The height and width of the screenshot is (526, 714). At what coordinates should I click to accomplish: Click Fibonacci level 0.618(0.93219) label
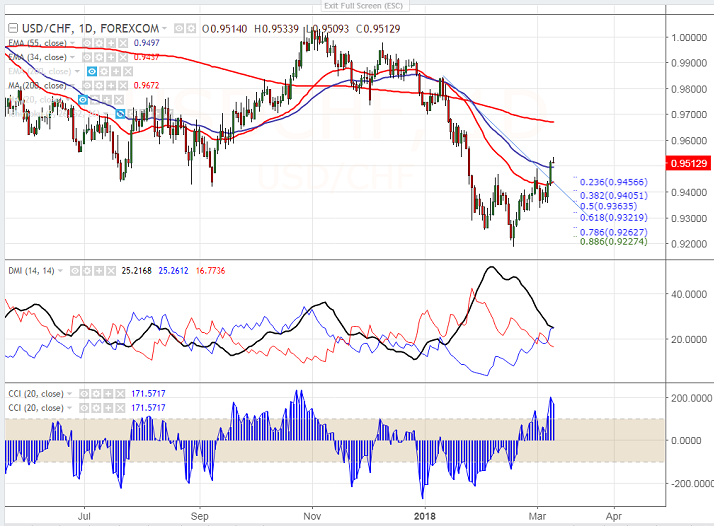(613, 217)
